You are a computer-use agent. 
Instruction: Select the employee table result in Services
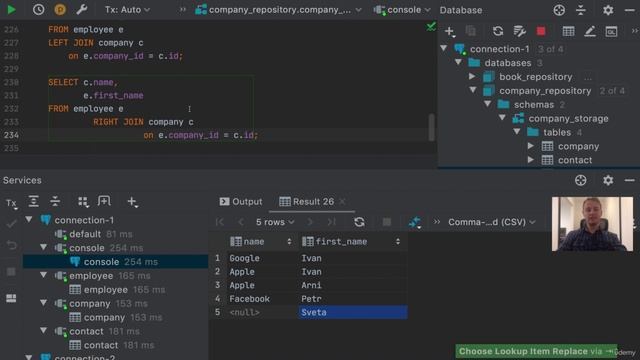(106, 290)
